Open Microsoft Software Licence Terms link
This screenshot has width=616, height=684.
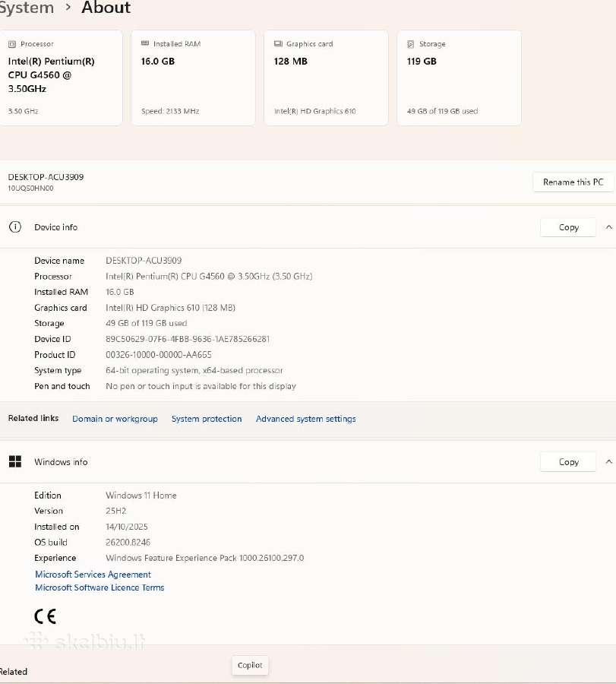tap(100, 587)
